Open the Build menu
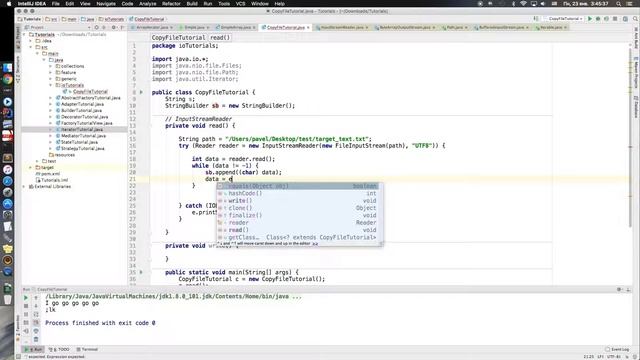 (192, 4)
